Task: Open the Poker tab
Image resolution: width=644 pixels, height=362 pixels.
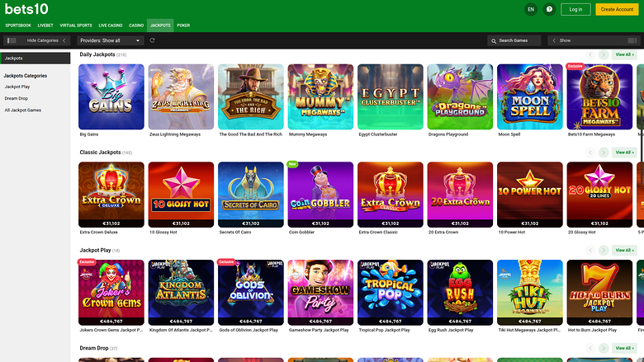Action: [x=183, y=26]
